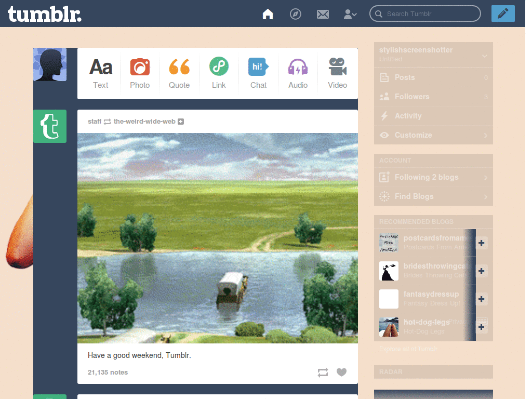This screenshot has height=399, width=532.
Task: Click Explore all of Tumblr link
Action: click(408, 349)
